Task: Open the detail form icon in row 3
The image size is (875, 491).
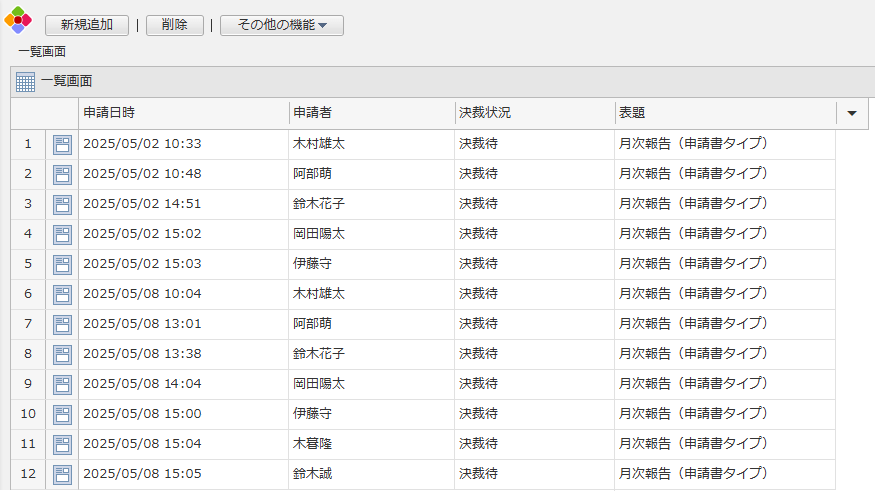Action: click(x=62, y=204)
